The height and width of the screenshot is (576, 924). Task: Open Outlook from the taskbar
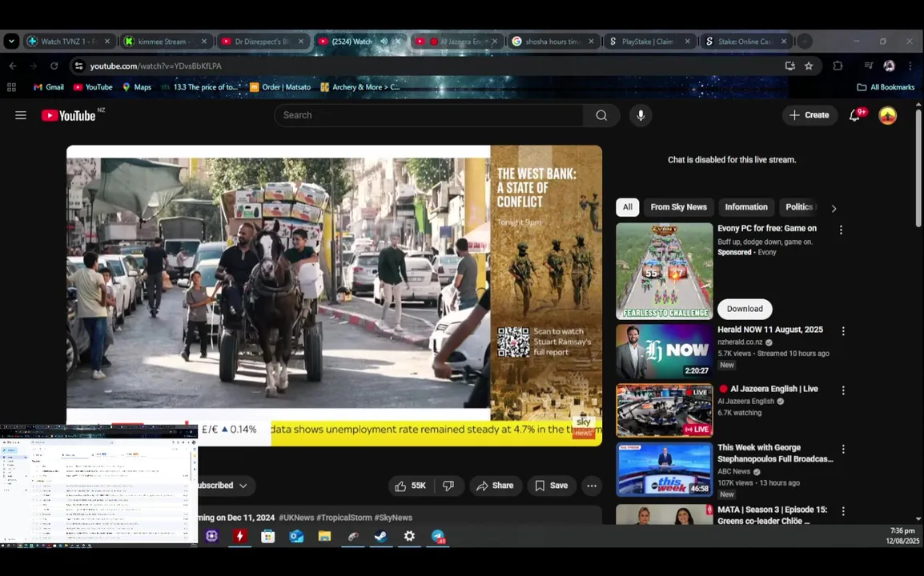pyautogui.click(x=296, y=536)
